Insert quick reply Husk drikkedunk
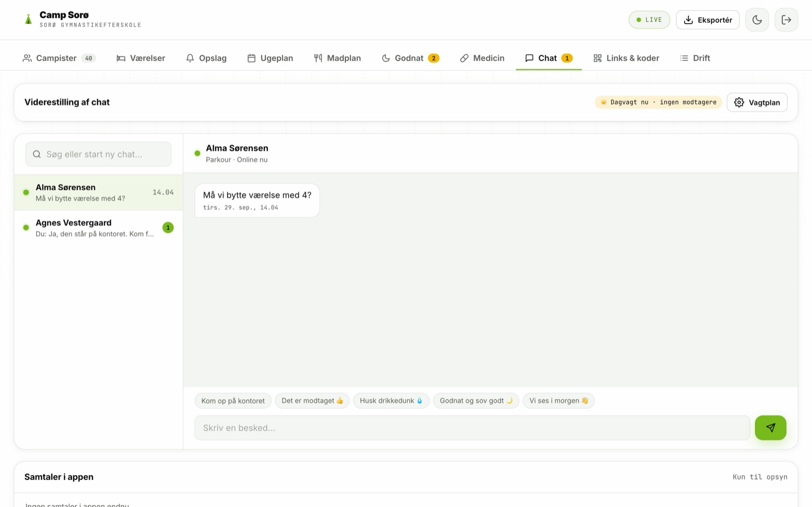This screenshot has width=812, height=507. coord(391,401)
